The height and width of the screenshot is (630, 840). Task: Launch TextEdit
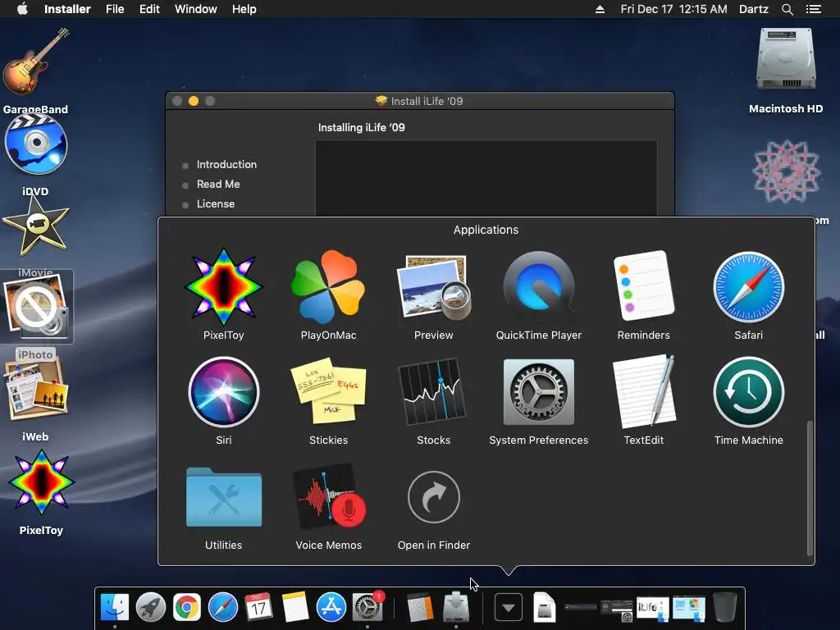[644, 391]
